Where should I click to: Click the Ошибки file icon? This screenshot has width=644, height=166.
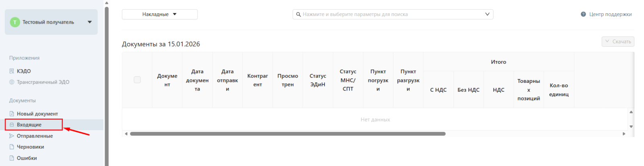(x=12, y=158)
